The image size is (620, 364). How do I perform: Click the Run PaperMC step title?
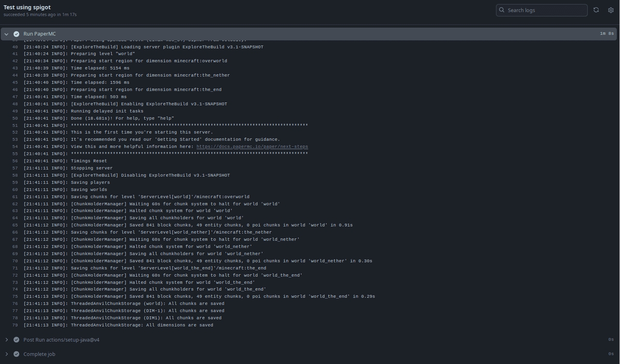tap(39, 34)
